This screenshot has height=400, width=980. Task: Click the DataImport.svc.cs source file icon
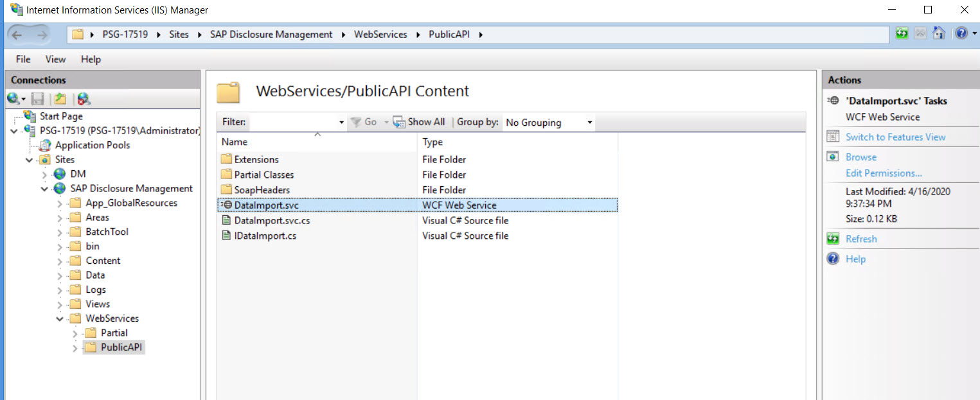[226, 220]
